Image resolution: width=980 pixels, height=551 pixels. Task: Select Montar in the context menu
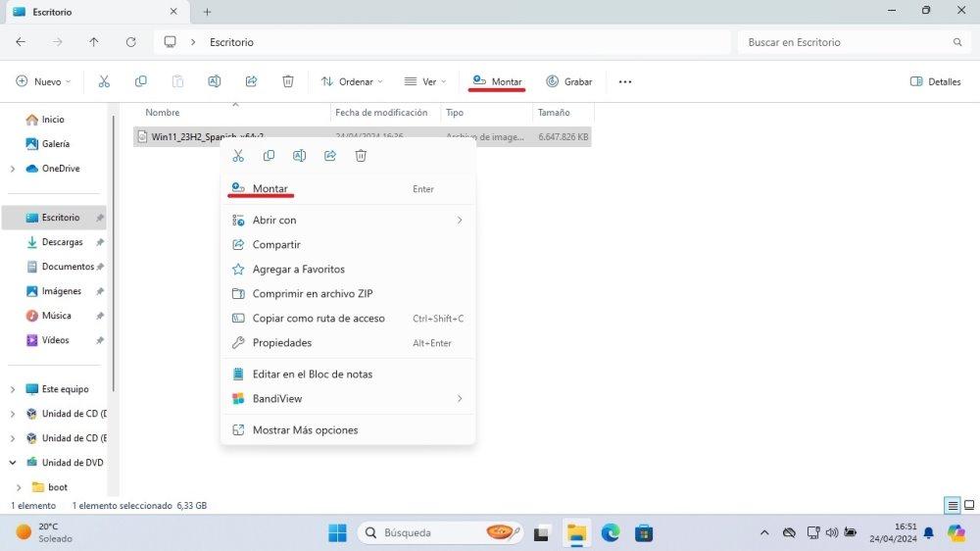(269, 189)
